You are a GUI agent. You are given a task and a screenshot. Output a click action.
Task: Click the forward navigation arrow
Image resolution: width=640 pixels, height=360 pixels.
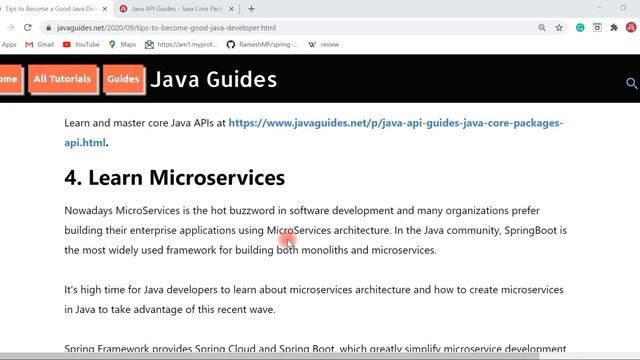[11, 28]
